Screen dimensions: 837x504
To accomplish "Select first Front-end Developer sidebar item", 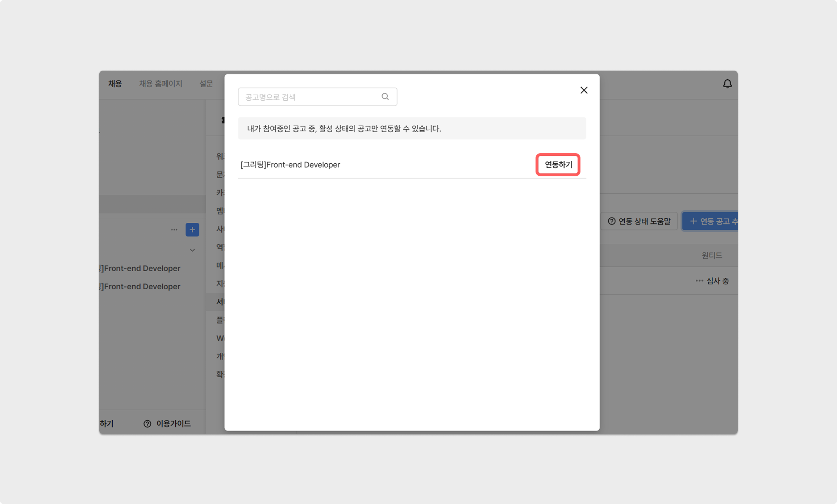I will tap(142, 268).
